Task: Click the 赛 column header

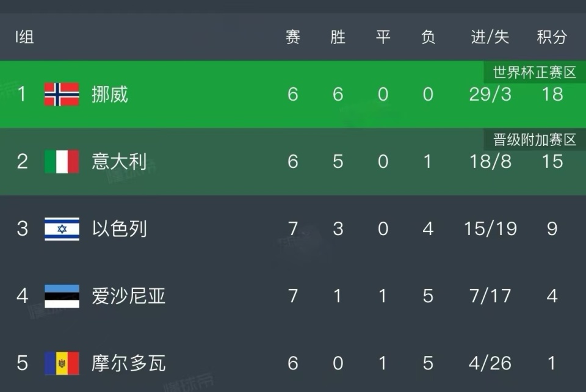Action: coord(293,37)
